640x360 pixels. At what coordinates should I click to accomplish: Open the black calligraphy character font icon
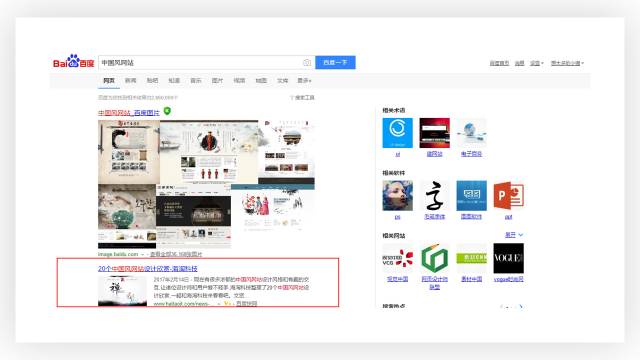(434, 196)
